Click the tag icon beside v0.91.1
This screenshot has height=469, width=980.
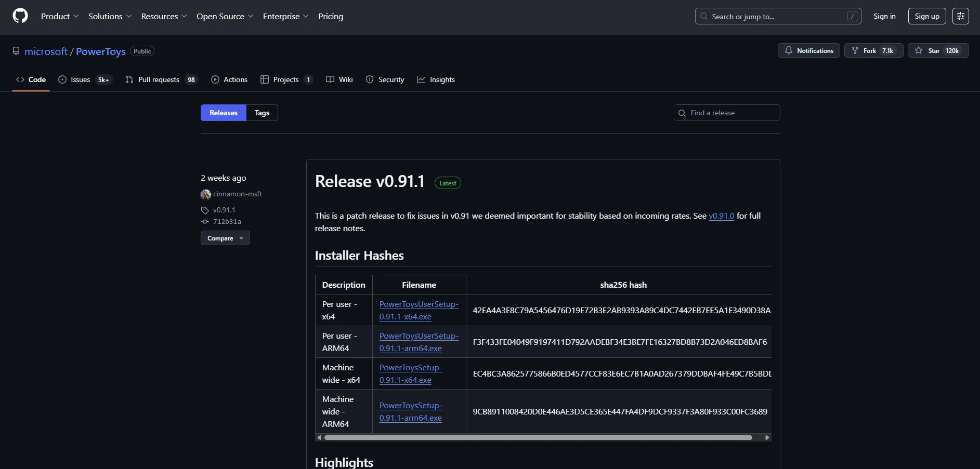click(205, 210)
